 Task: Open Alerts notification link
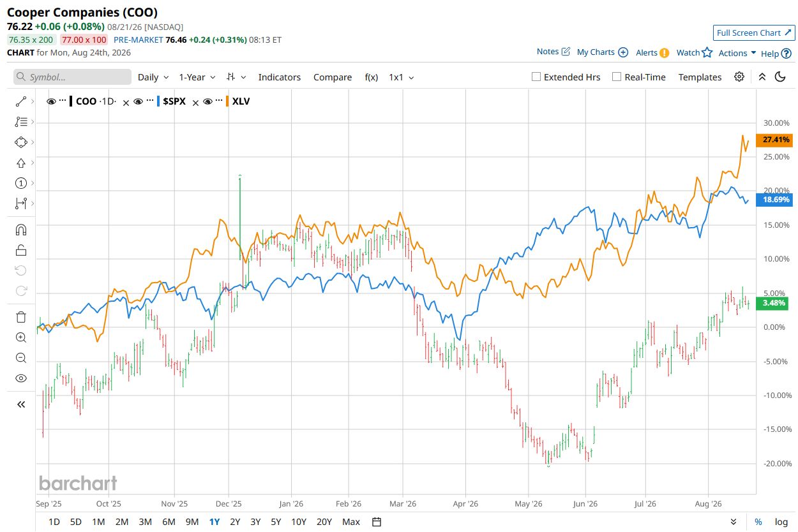tap(652, 53)
